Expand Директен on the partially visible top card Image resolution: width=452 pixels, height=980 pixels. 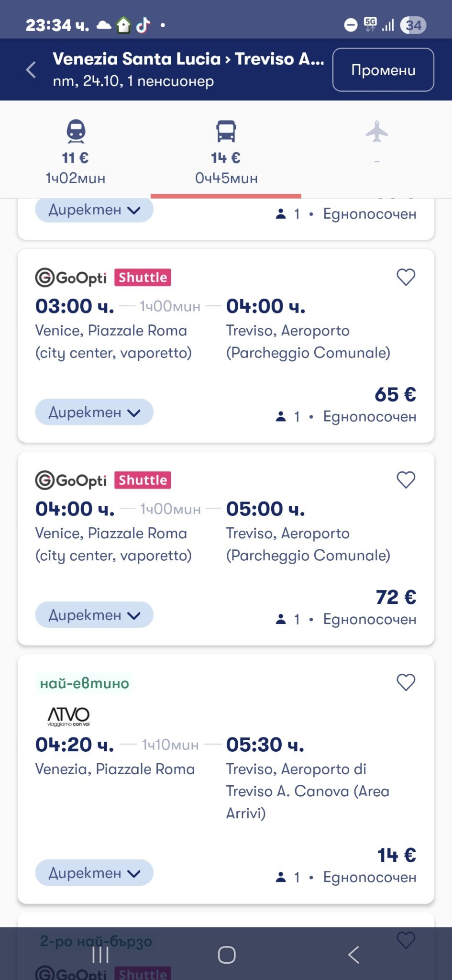(94, 210)
